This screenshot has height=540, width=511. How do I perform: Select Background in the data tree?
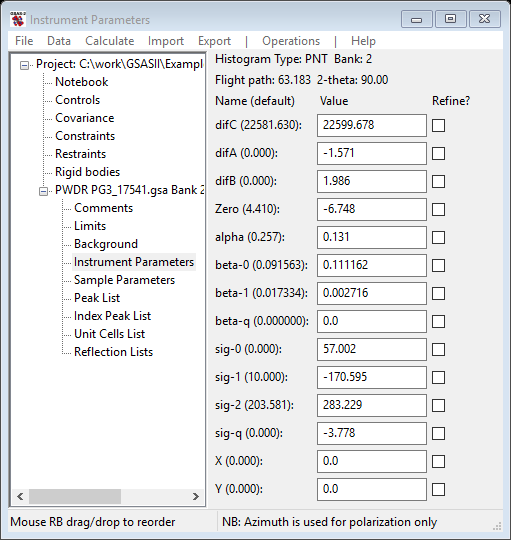(106, 244)
